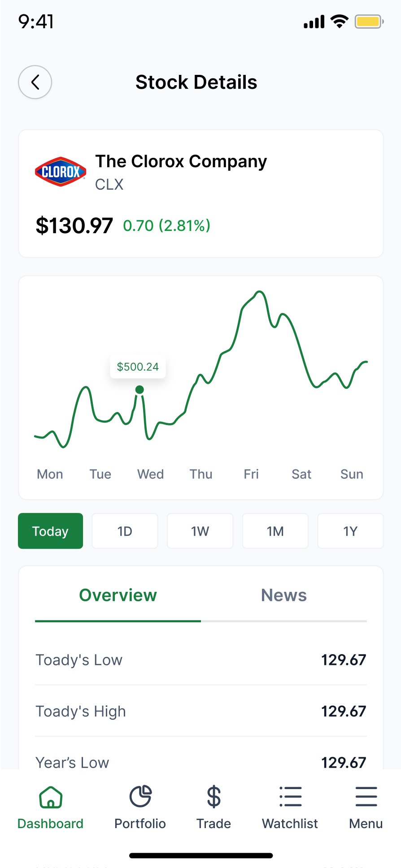401x868 pixels.
Task: Open the hamburger Menu icon
Action: [366, 797]
